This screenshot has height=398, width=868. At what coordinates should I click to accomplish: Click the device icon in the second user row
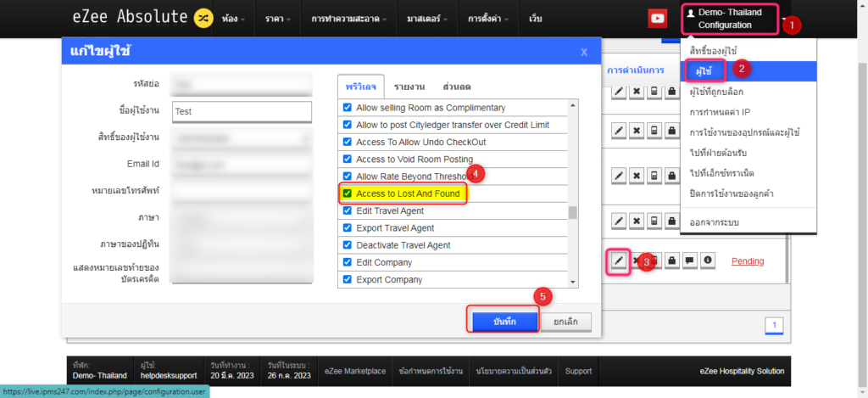pos(654,131)
